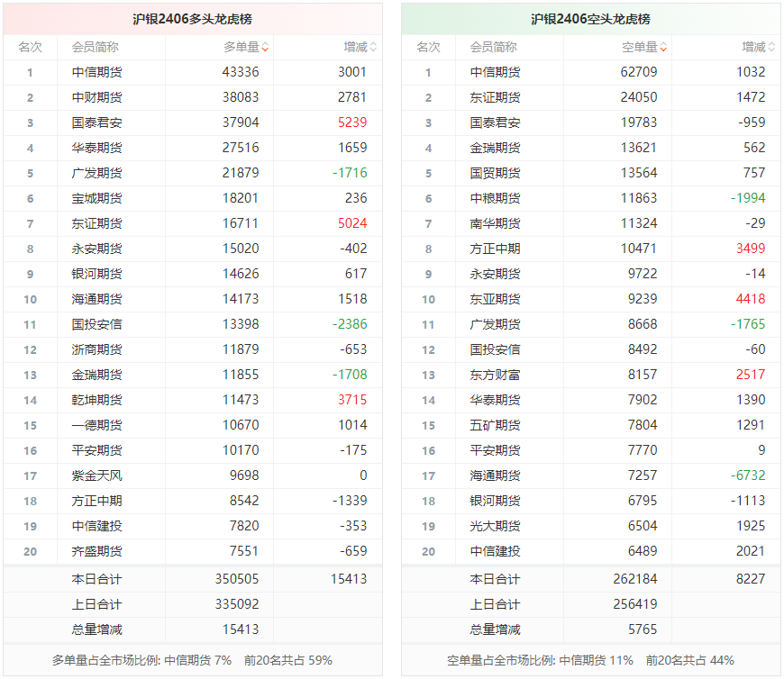784x679 pixels.
Task: Click red change value 3715
Action: (x=352, y=400)
